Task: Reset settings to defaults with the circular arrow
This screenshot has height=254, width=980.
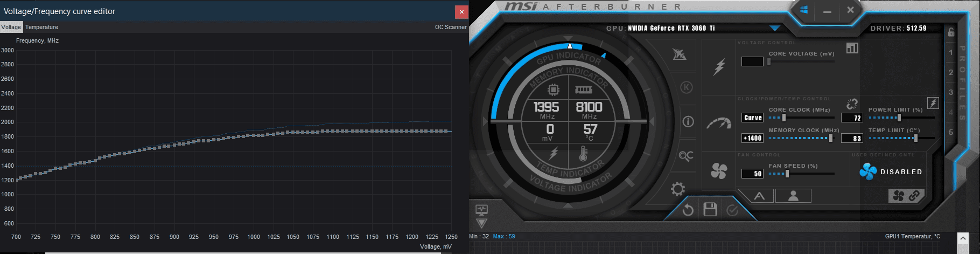Action: coord(688,210)
